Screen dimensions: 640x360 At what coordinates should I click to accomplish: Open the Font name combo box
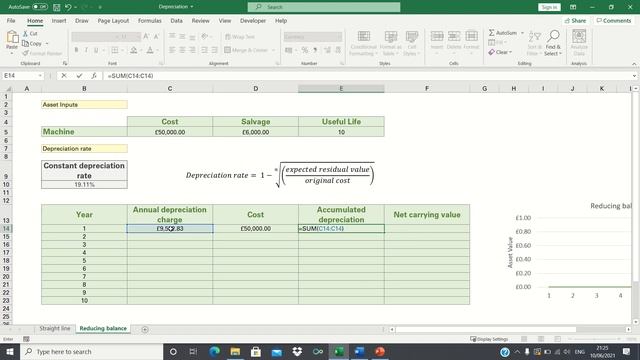(95, 37)
